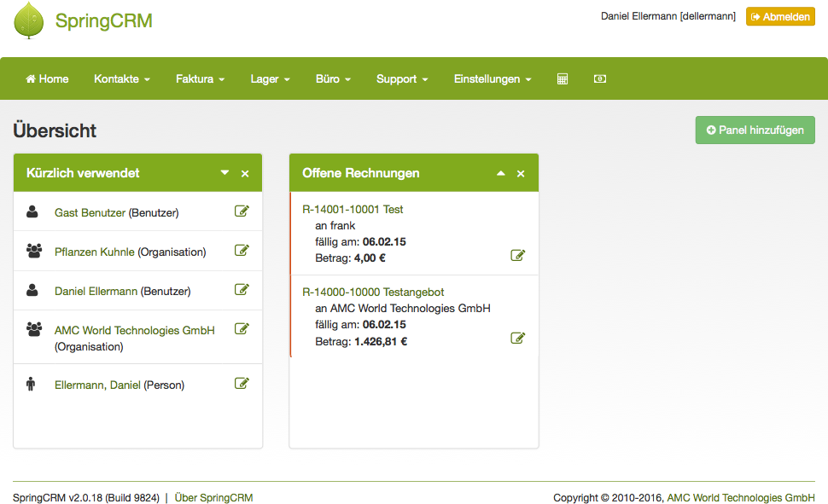Click the Kürzlich verwendet panel title

click(83, 173)
